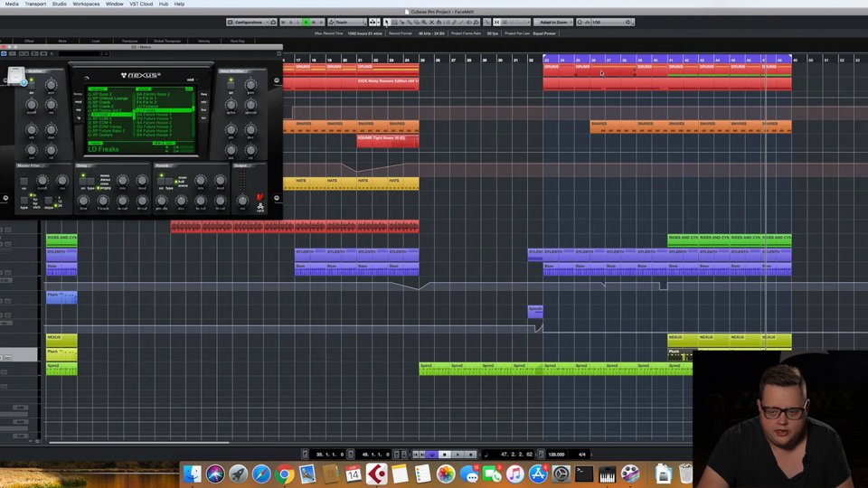The height and width of the screenshot is (488, 868).
Task: Select the Object Selection arrow tool
Action: coord(386,22)
